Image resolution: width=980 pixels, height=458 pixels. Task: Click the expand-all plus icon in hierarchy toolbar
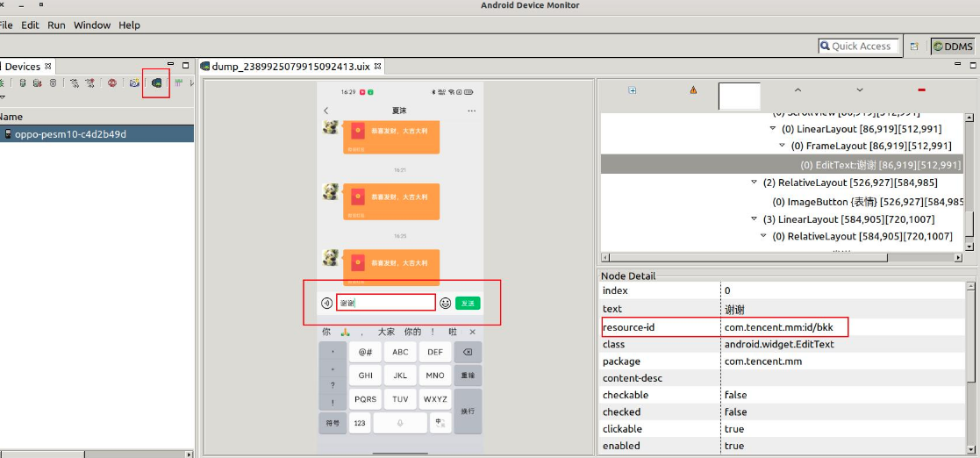(x=633, y=89)
